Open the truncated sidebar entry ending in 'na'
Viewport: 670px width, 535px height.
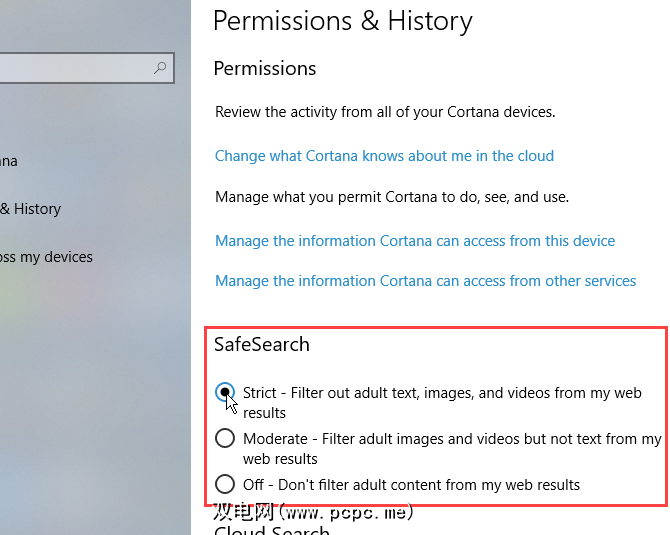tap(9, 161)
